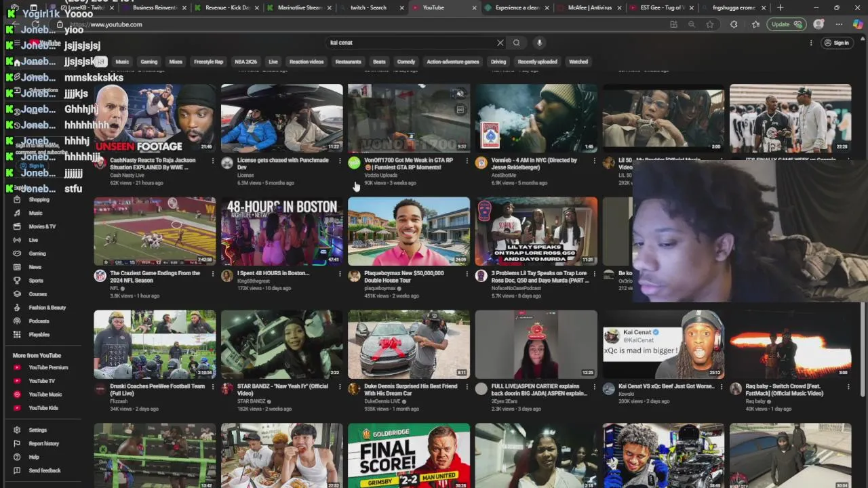This screenshot has height=488, width=868.
Task: Open the Copilot icon in the browser toolbar
Action: [x=858, y=24]
